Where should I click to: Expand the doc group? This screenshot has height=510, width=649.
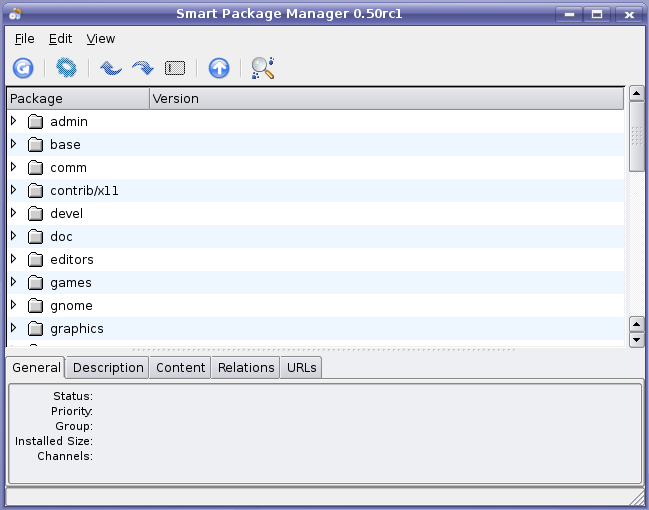click(14, 236)
